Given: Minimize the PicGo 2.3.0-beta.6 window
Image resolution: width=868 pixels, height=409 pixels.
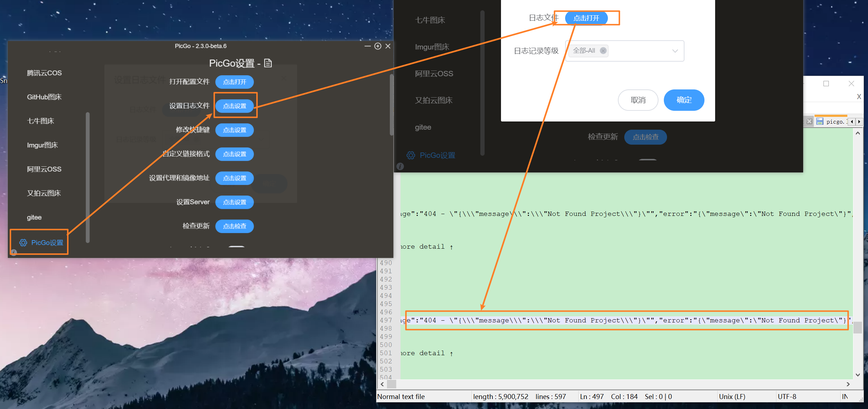Looking at the screenshot, I should coord(368,46).
